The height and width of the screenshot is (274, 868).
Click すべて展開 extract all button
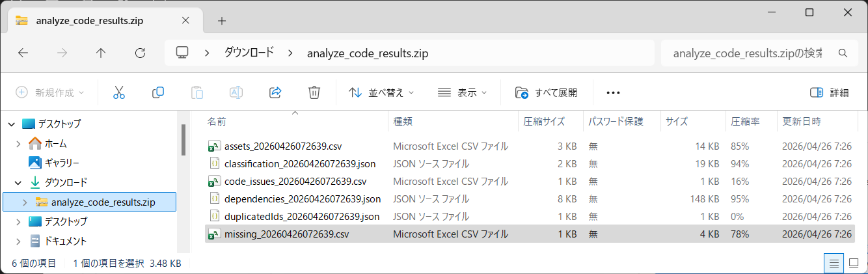point(546,92)
